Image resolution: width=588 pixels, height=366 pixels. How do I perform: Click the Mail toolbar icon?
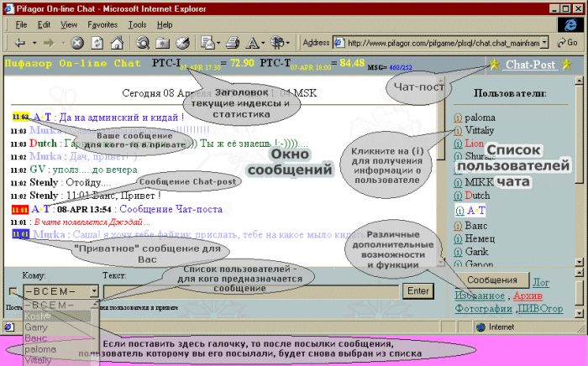coord(207,43)
